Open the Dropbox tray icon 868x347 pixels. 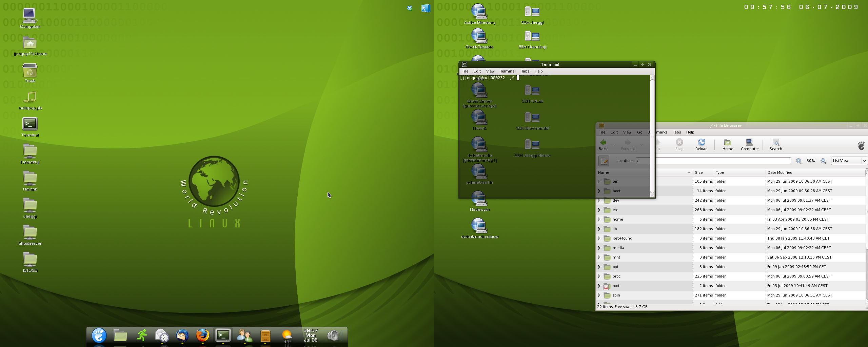point(410,8)
